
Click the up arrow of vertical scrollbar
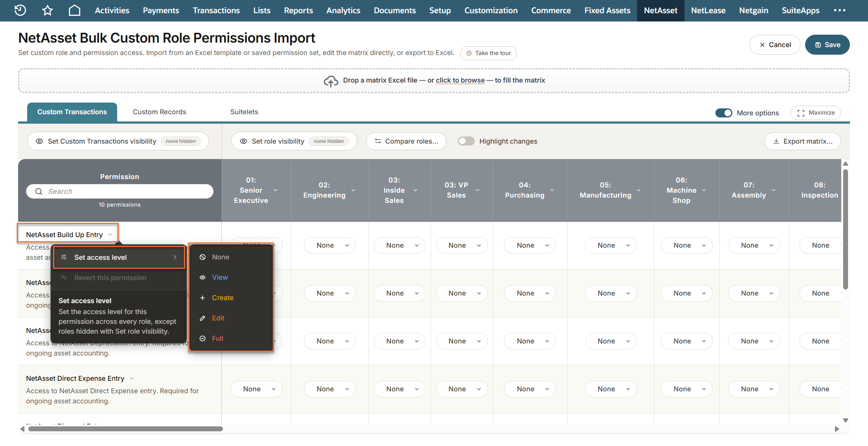(x=845, y=164)
